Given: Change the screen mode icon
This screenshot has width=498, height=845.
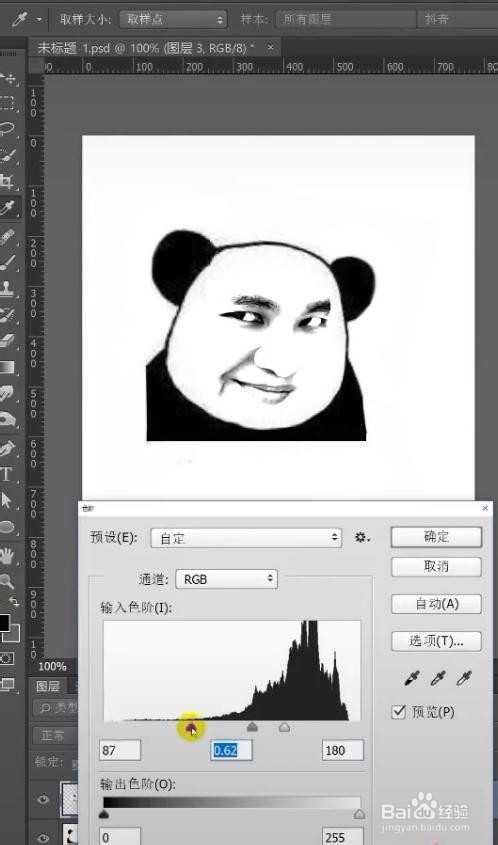Looking at the screenshot, I should 8,684.
